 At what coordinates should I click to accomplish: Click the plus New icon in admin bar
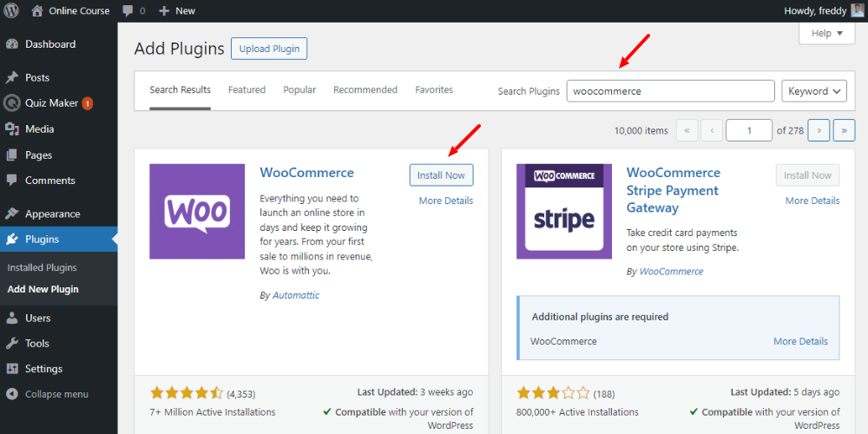tap(164, 10)
